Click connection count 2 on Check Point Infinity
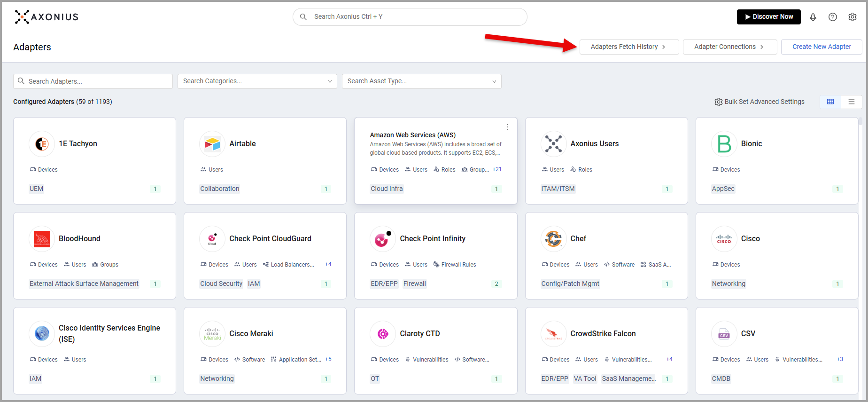The image size is (868, 402). [x=496, y=284]
